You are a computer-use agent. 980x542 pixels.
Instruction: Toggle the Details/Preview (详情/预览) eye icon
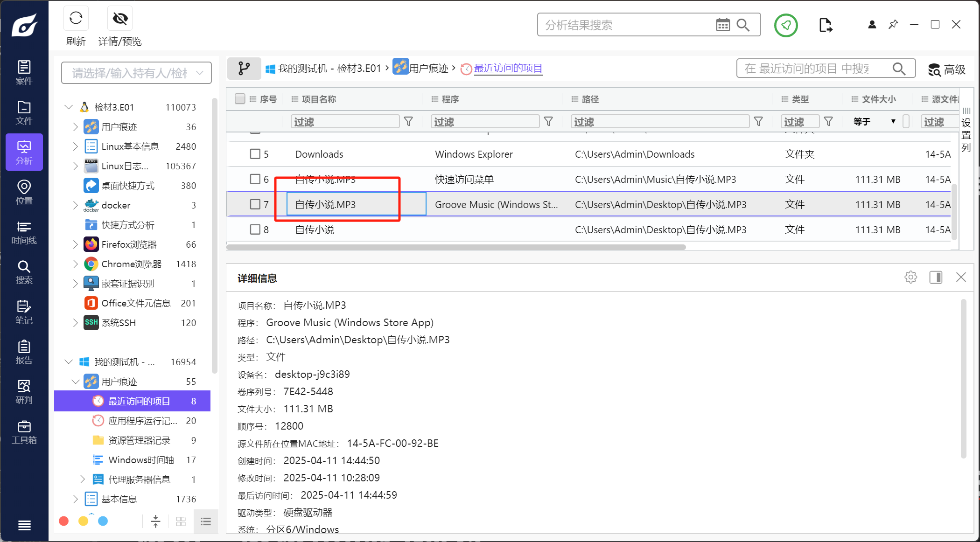coord(120,19)
